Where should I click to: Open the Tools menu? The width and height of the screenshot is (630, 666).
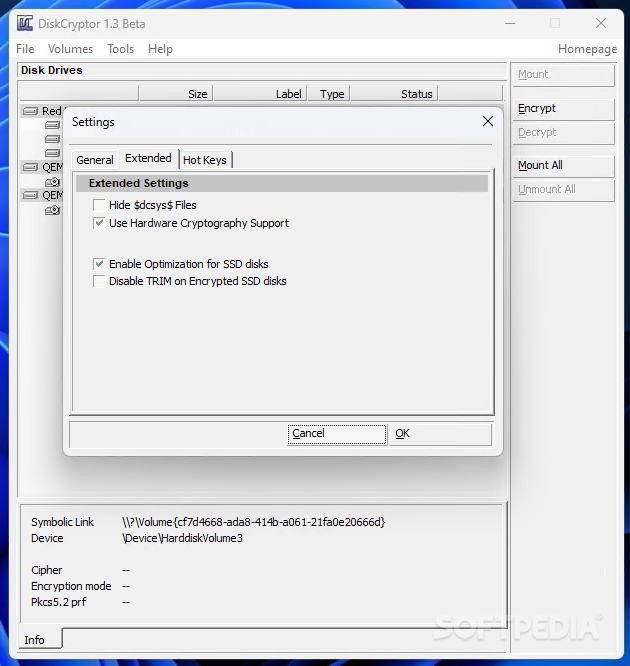pos(121,49)
